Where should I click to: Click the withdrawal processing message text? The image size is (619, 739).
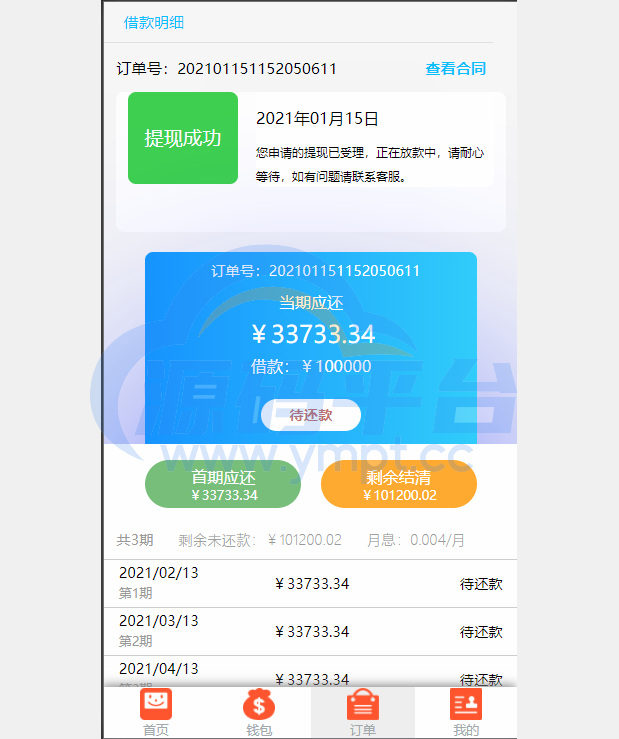click(x=370, y=164)
